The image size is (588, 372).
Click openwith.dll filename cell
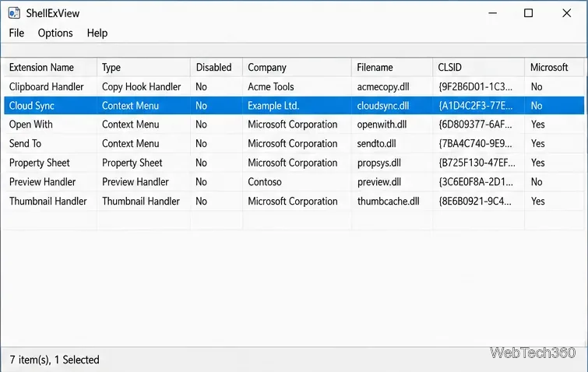click(x=382, y=125)
